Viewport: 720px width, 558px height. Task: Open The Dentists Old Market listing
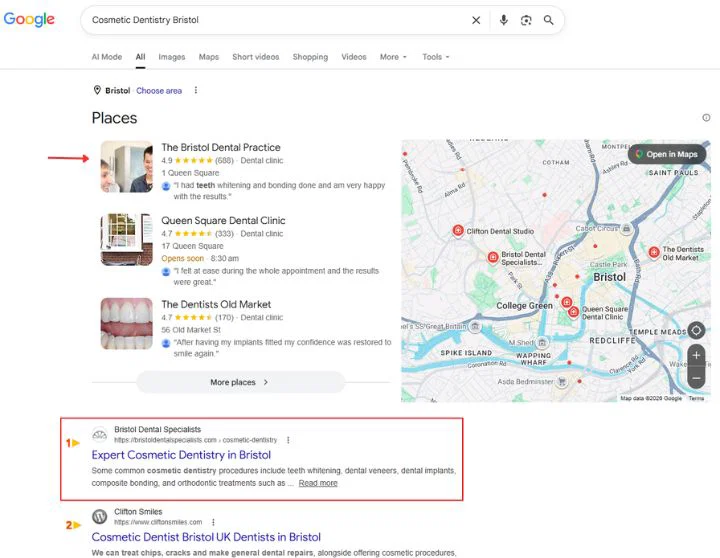pyautogui.click(x=216, y=304)
